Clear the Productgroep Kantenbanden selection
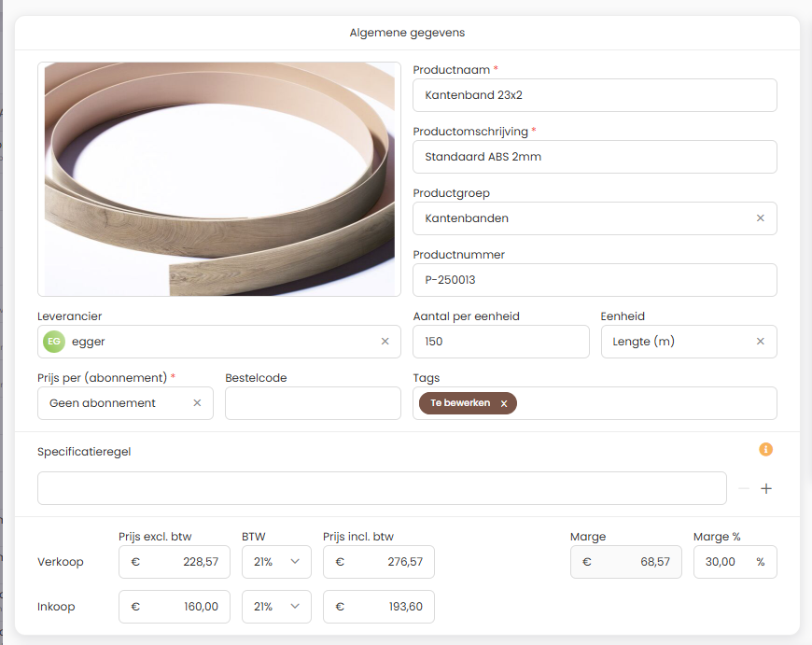This screenshot has height=645, width=812. (760, 218)
